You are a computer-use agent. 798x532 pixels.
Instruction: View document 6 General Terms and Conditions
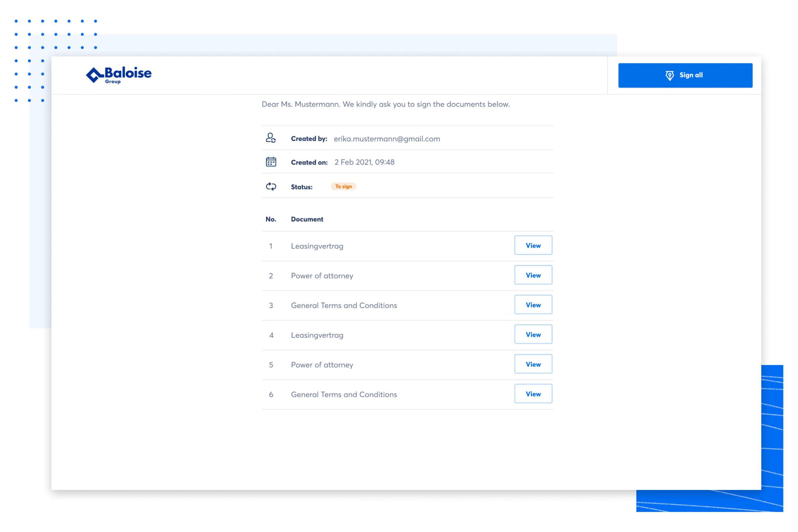coord(533,394)
